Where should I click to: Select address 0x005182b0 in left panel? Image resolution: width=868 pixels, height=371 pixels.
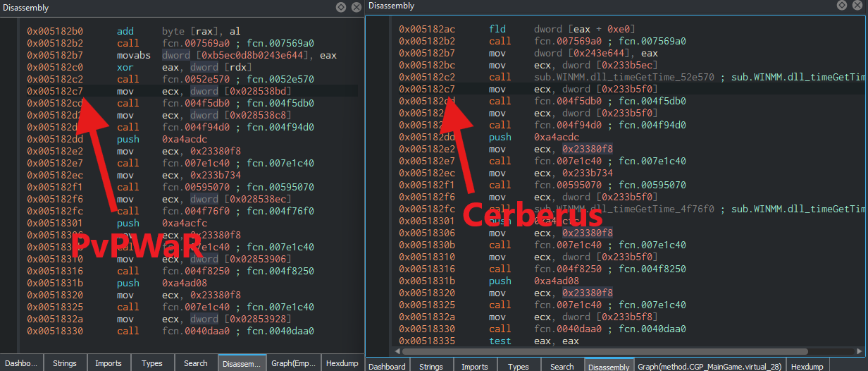55,31
